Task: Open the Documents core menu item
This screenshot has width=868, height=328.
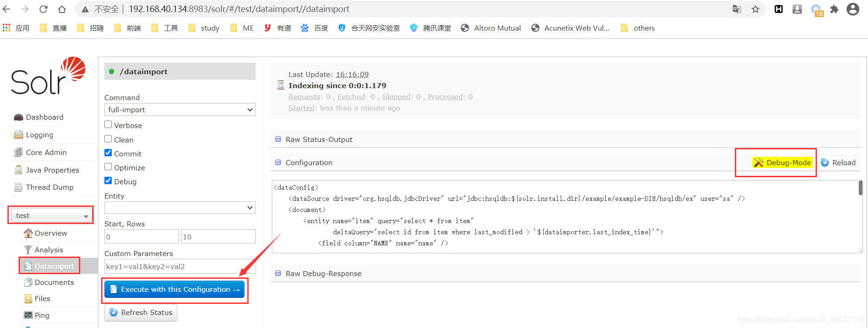Action: 54,282
